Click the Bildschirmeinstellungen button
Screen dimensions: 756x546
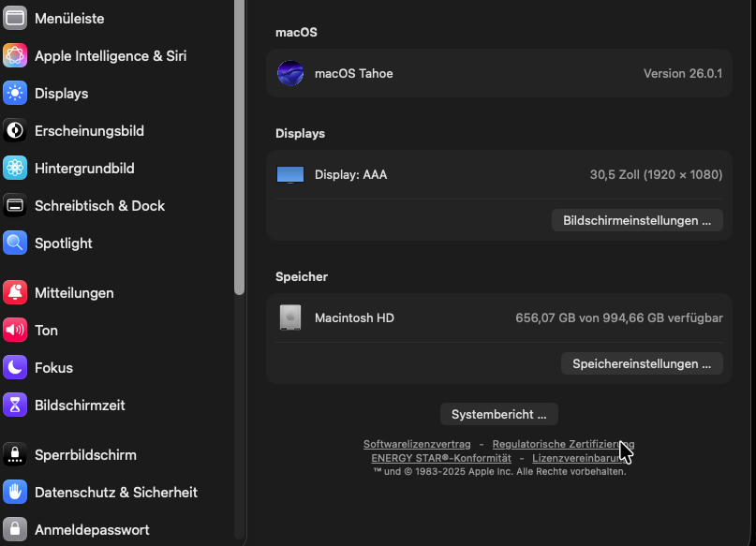(637, 221)
